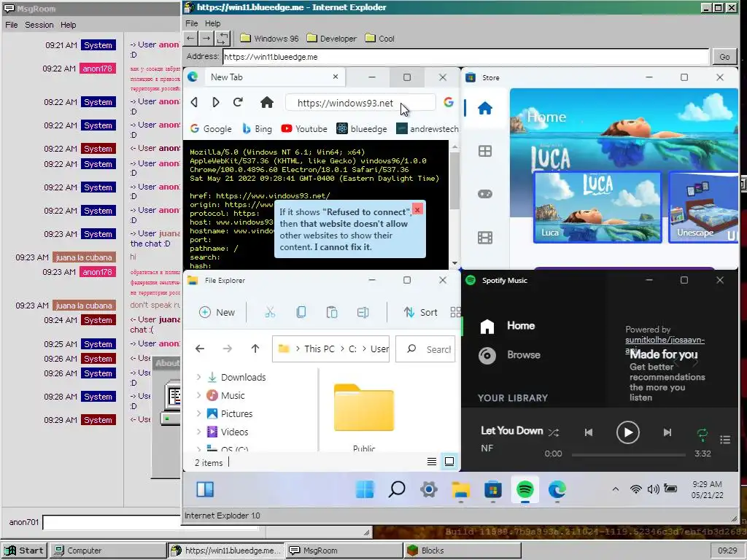Toggle repeat in Spotify player
Image resolution: width=747 pixels, height=560 pixels.
(x=703, y=433)
